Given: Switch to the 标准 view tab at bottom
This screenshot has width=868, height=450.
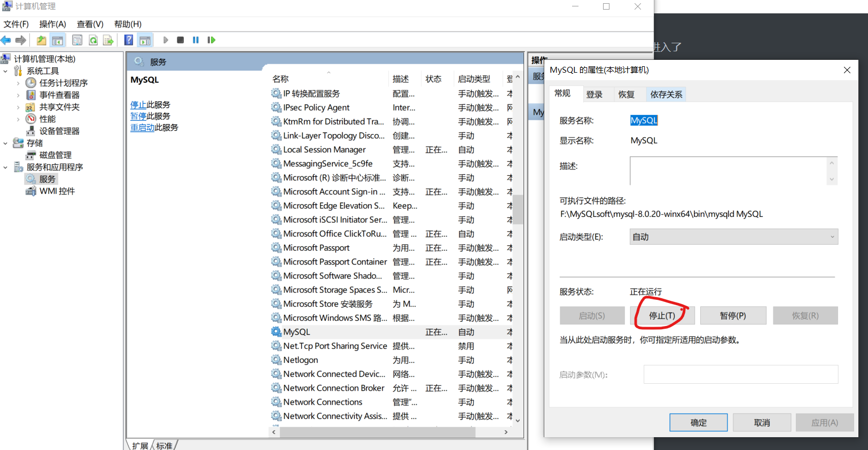Looking at the screenshot, I should pyautogui.click(x=165, y=446).
